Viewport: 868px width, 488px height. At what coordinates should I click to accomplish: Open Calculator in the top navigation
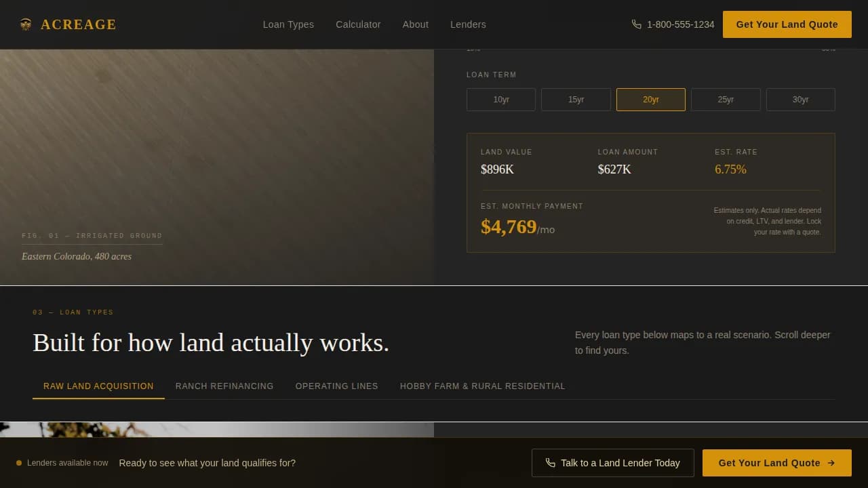358,24
